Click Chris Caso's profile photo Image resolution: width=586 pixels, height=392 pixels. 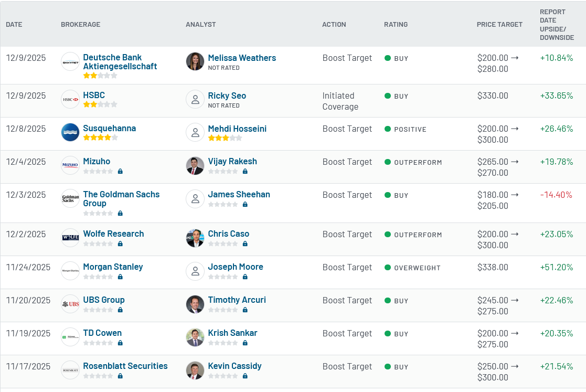195,238
